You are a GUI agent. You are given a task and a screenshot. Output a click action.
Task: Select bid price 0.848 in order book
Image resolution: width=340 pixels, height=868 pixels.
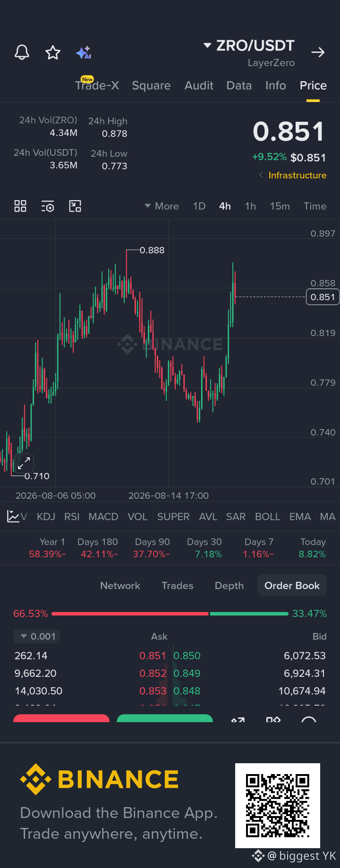[x=187, y=691]
